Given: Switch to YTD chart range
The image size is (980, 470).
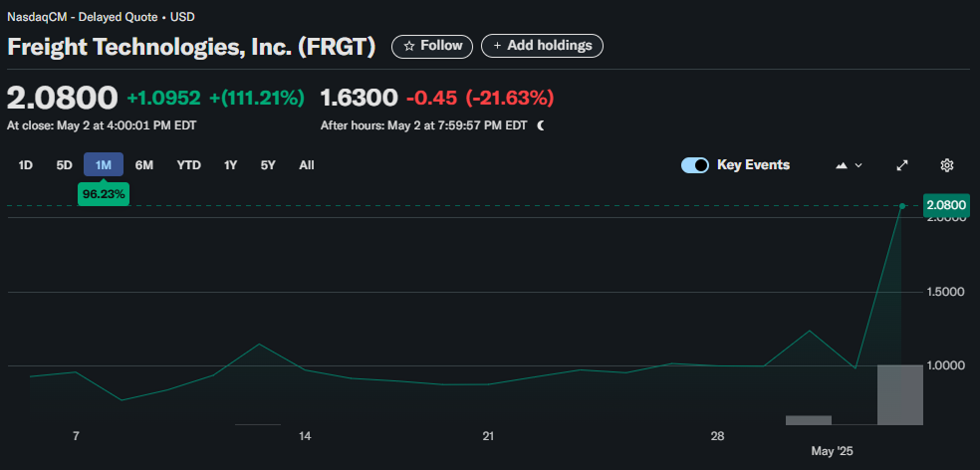Looking at the screenshot, I should coord(189,165).
